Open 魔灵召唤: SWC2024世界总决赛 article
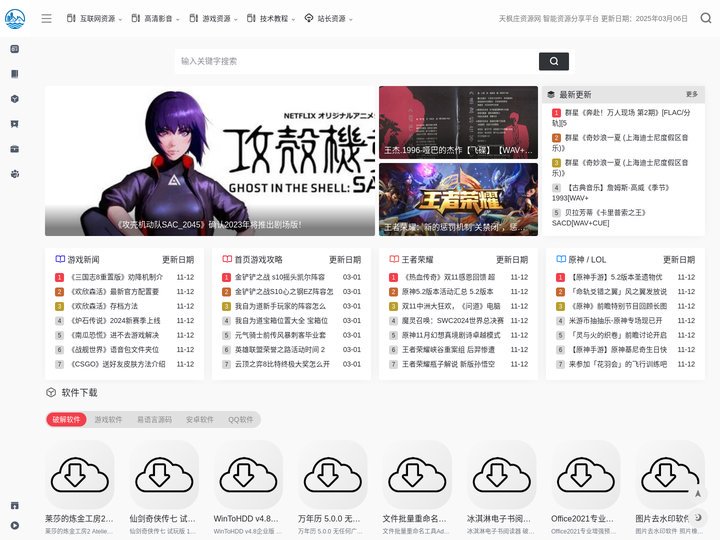 click(x=453, y=321)
